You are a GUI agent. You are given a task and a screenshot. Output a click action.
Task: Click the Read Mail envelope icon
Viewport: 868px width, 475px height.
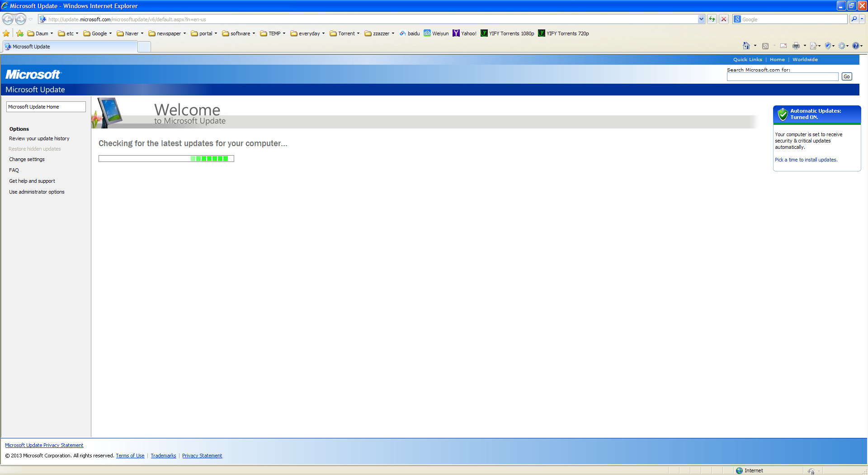tap(783, 46)
